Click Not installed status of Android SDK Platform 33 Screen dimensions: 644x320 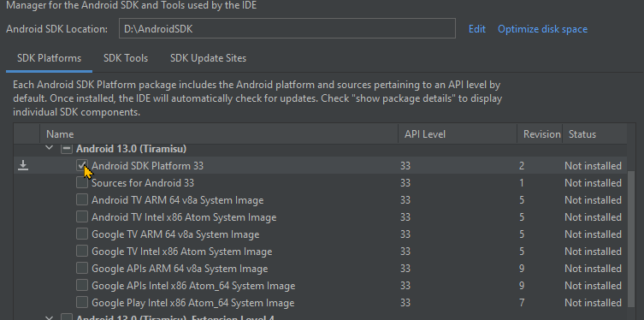[593, 166]
